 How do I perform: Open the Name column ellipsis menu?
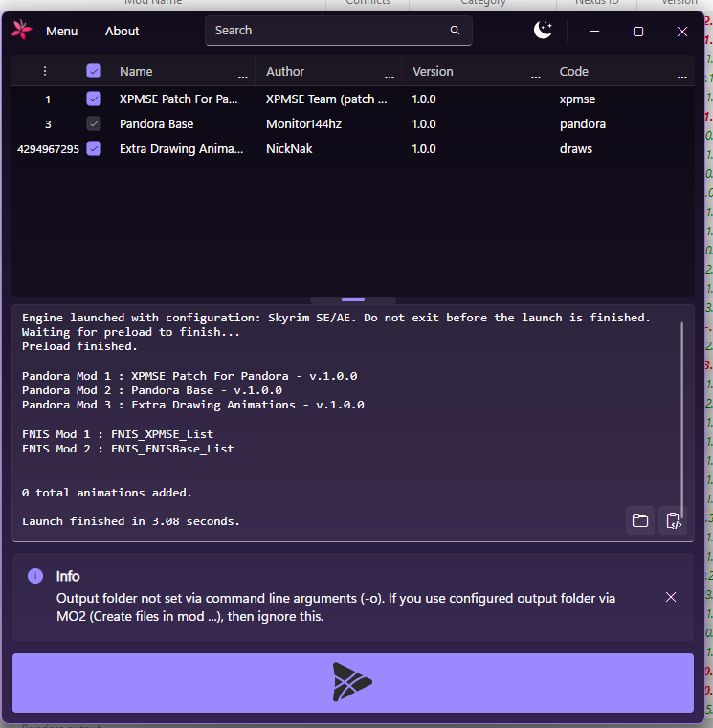(243, 77)
